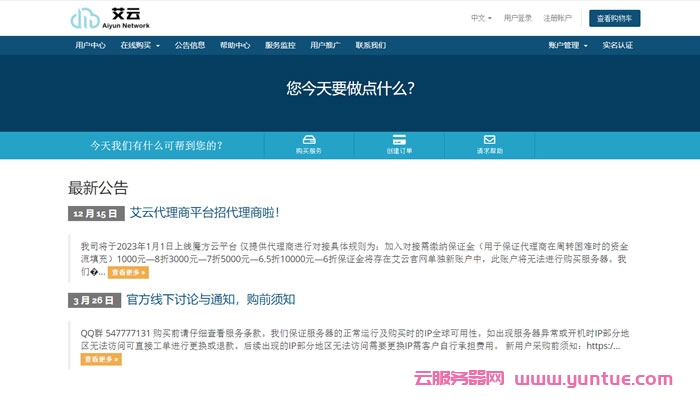This screenshot has width=700, height=415.
Task: Click 联系我们 in the navigation bar
Action: pyautogui.click(x=370, y=45)
